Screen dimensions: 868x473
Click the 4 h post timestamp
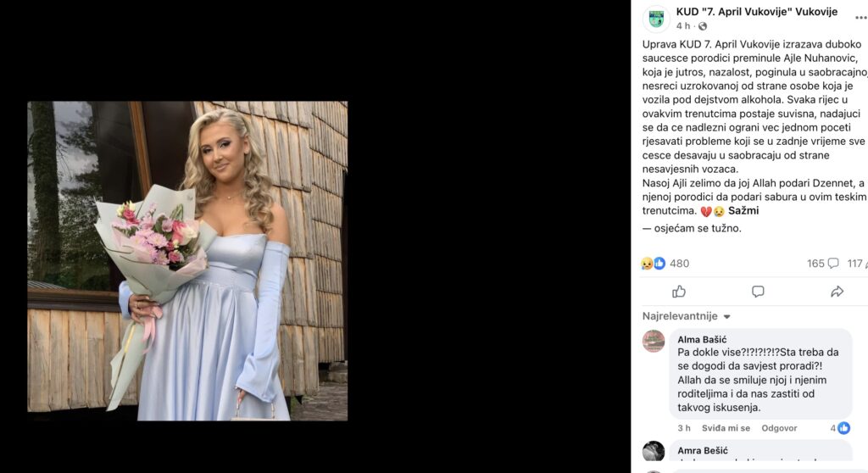point(683,26)
